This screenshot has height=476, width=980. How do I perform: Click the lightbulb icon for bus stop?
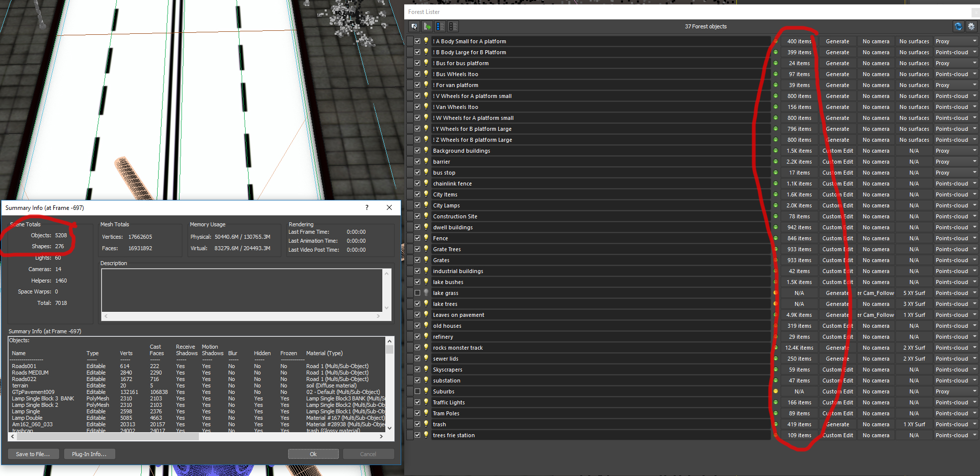[426, 172]
